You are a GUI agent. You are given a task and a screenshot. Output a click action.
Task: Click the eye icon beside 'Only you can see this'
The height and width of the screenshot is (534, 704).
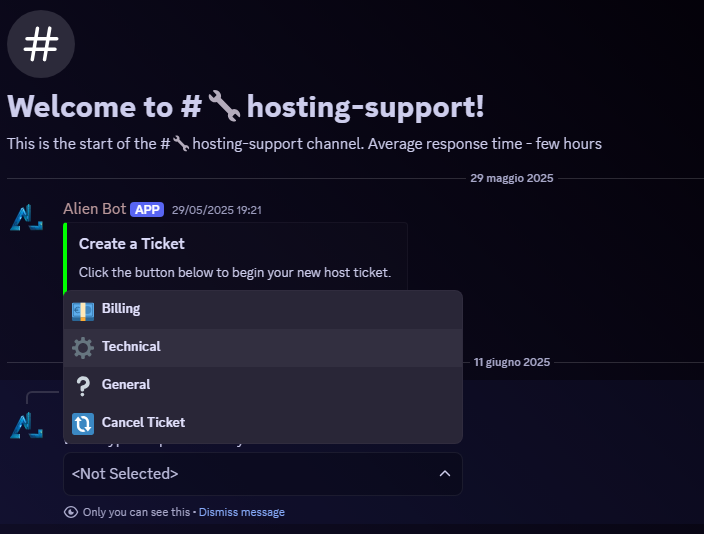pos(71,512)
